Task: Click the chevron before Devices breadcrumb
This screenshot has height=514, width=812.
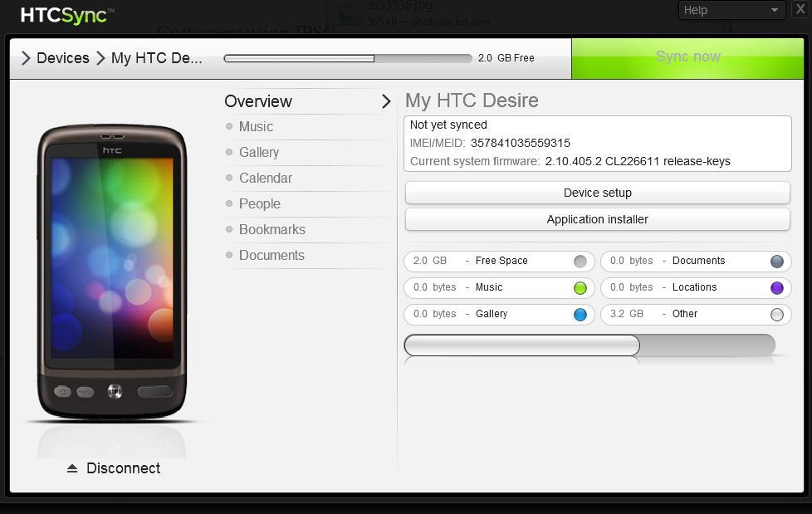Action: pyautogui.click(x=26, y=58)
